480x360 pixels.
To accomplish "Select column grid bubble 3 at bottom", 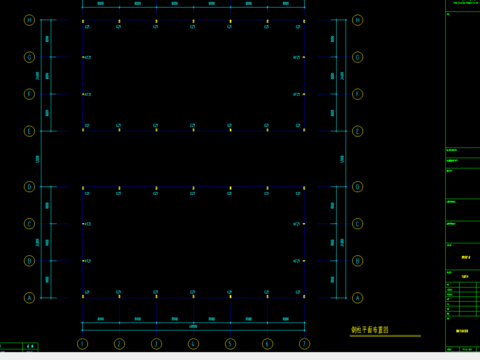I will point(156,344).
